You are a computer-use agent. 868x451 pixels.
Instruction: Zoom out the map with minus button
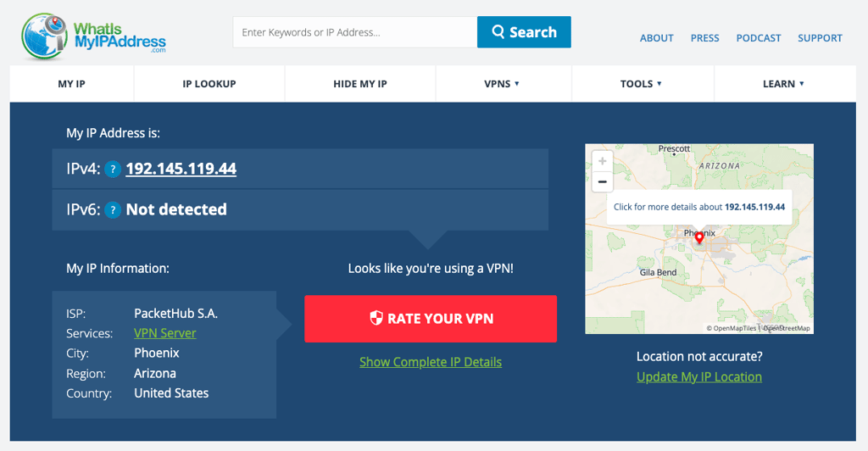(x=603, y=181)
